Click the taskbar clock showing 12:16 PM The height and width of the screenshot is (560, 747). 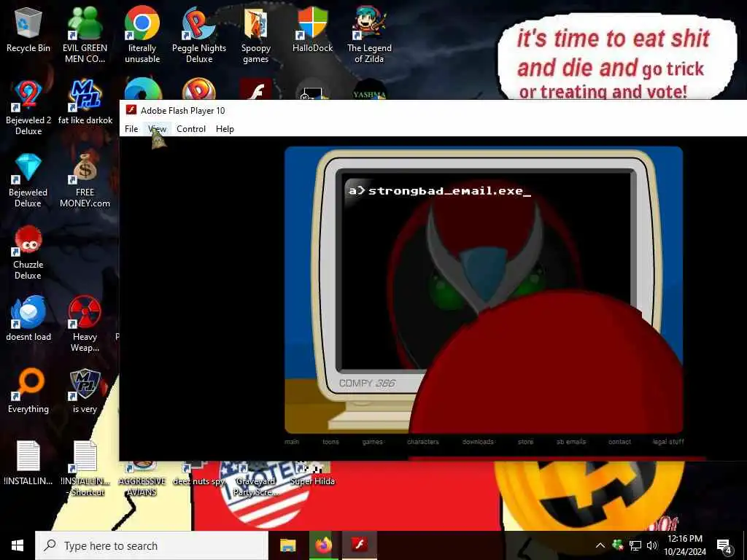tap(685, 545)
